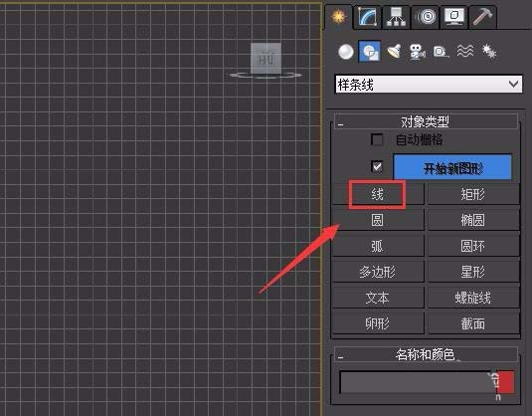The height and width of the screenshot is (416, 532).
Task: Click the 开始新图形 button
Action: pos(452,167)
